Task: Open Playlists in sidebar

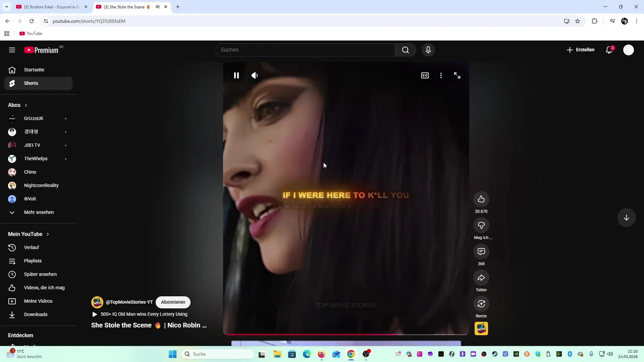Action: (x=38, y=261)
